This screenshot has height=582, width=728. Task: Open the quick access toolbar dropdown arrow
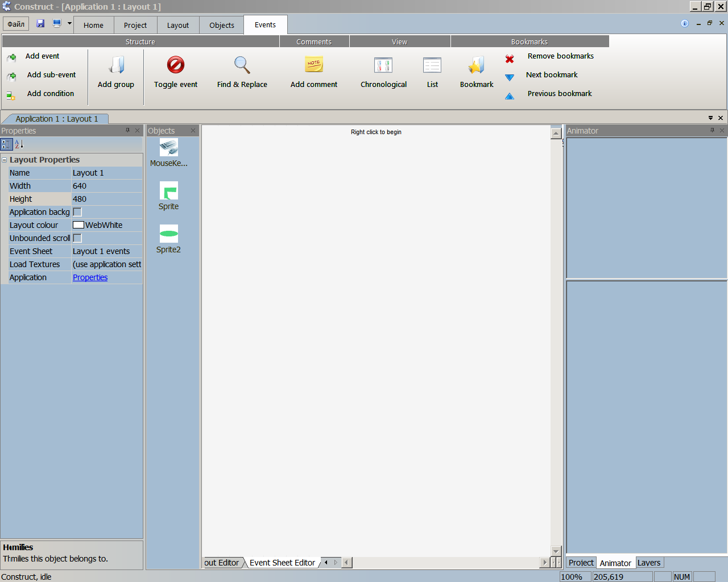tap(69, 23)
